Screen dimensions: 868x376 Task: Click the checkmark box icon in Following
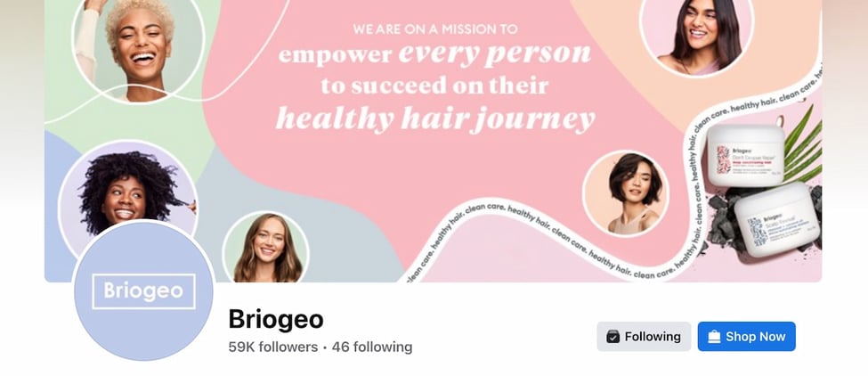[612, 337]
